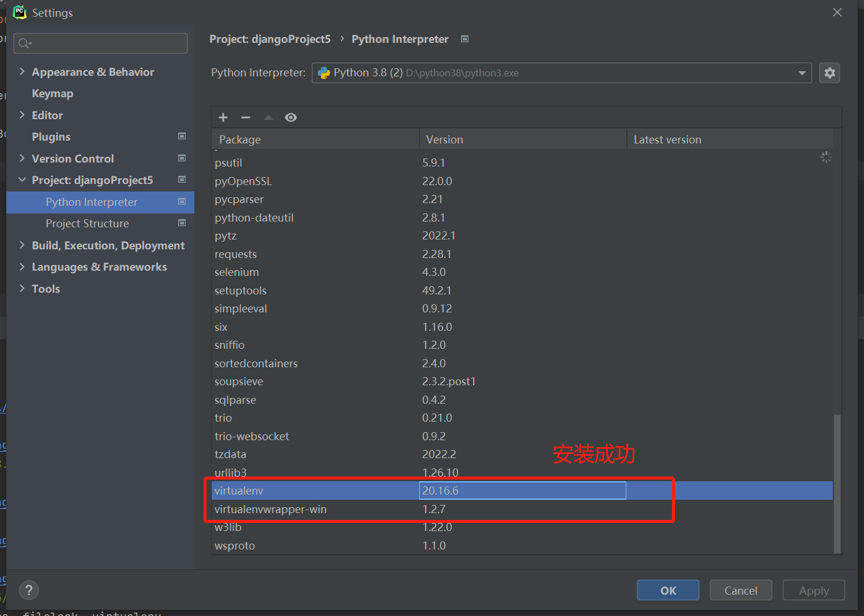This screenshot has height=616, width=864.
Task: Select the trio package row
Action: pos(522,418)
